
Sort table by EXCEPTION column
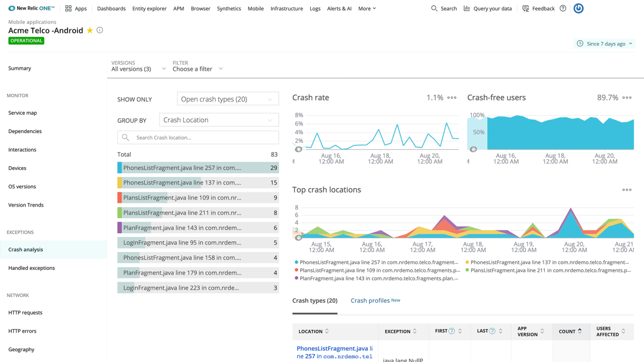point(415,331)
